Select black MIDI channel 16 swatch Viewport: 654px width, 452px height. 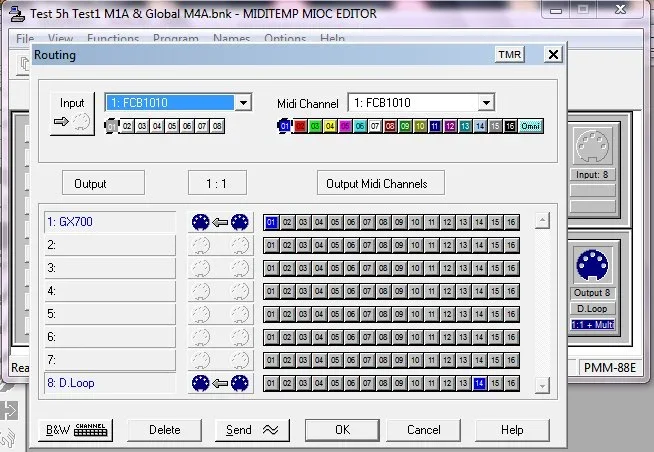coord(510,126)
